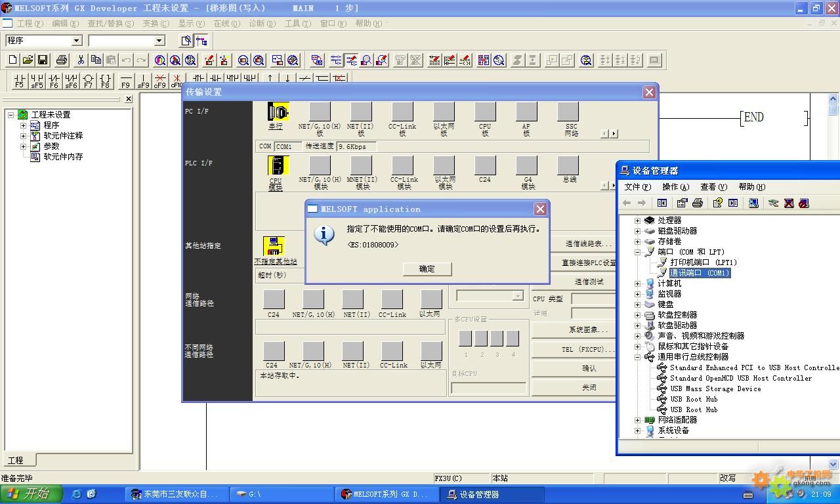840x504 pixels.
Task: Scan for hardware changes in Device Manager
Action: (753, 203)
